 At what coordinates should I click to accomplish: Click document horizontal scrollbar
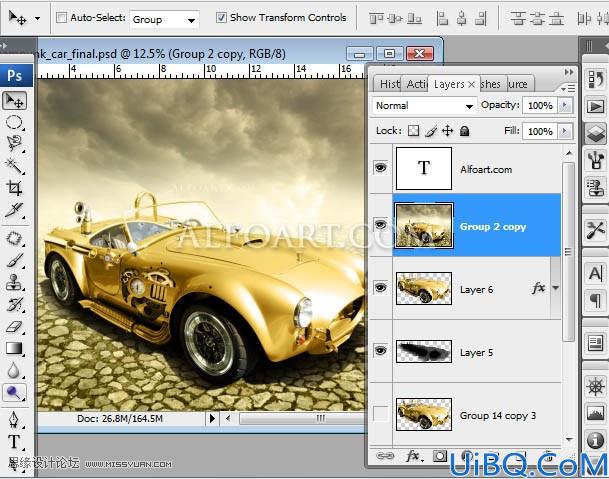303,419
